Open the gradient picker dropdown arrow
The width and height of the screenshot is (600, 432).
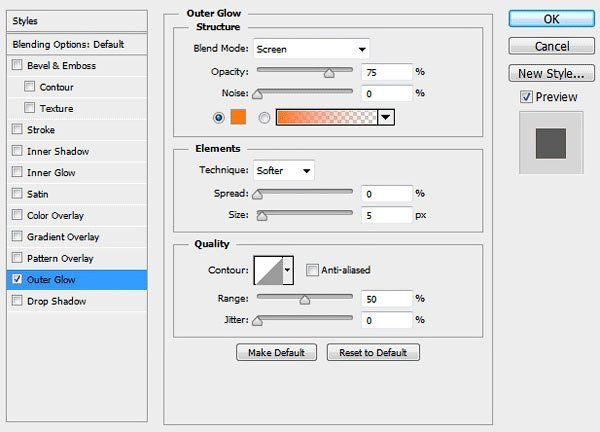pos(386,117)
